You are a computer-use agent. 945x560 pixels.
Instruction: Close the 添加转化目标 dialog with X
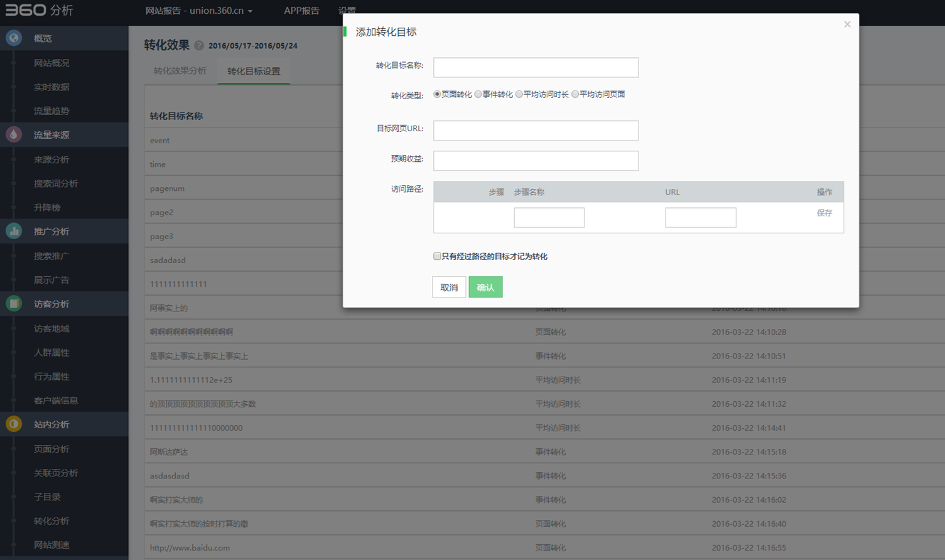click(847, 24)
